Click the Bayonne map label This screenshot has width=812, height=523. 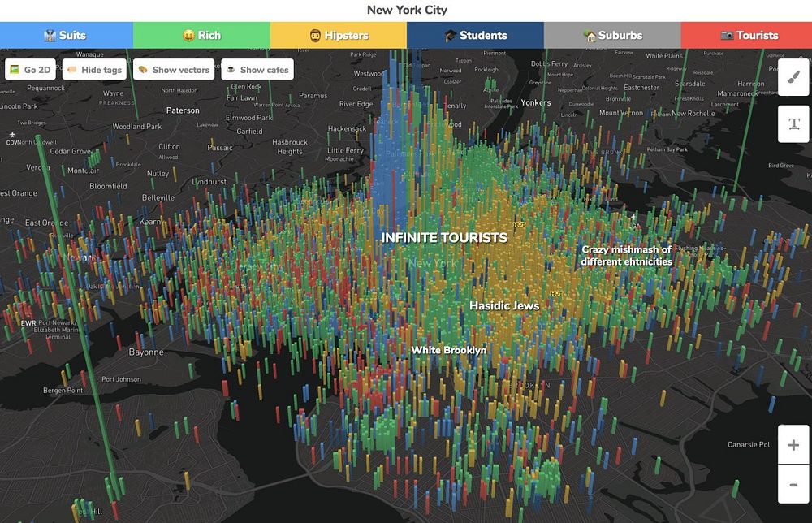(x=146, y=352)
